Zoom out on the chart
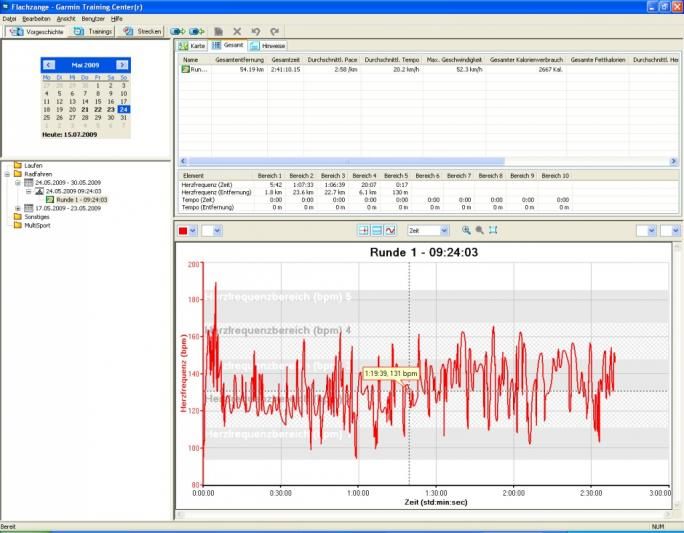The width and height of the screenshot is (684, 533). 480,230
